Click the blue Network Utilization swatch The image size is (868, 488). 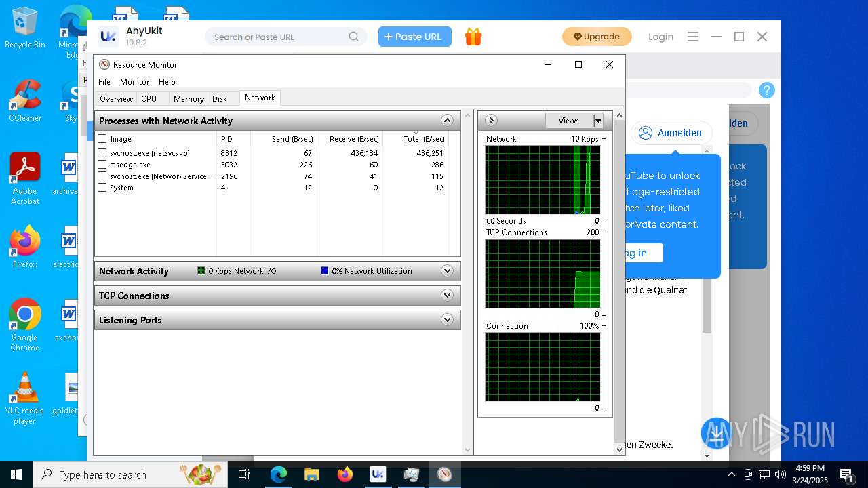click(325, 271)
